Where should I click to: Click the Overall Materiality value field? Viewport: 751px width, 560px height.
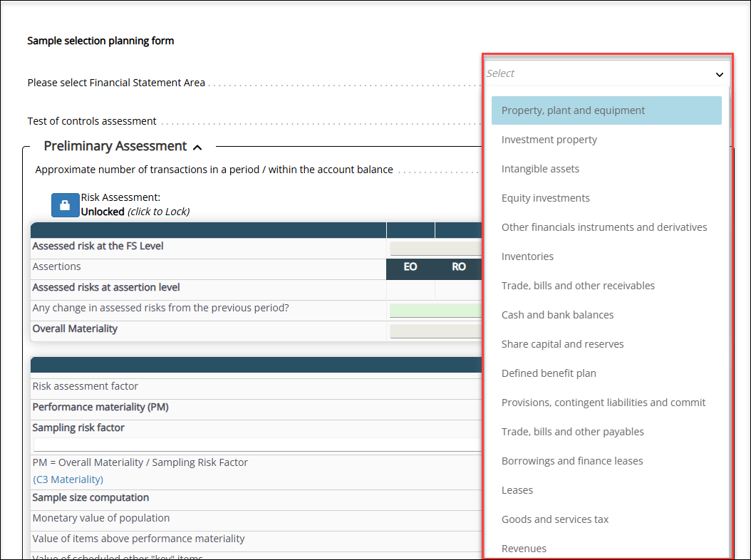pos(435,330)
